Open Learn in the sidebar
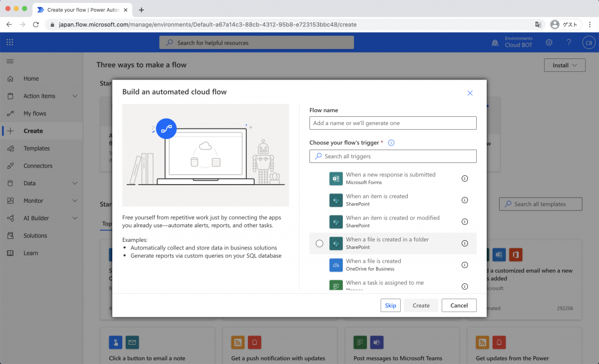Viewport: 599px width, 364px height. (42, 253)
